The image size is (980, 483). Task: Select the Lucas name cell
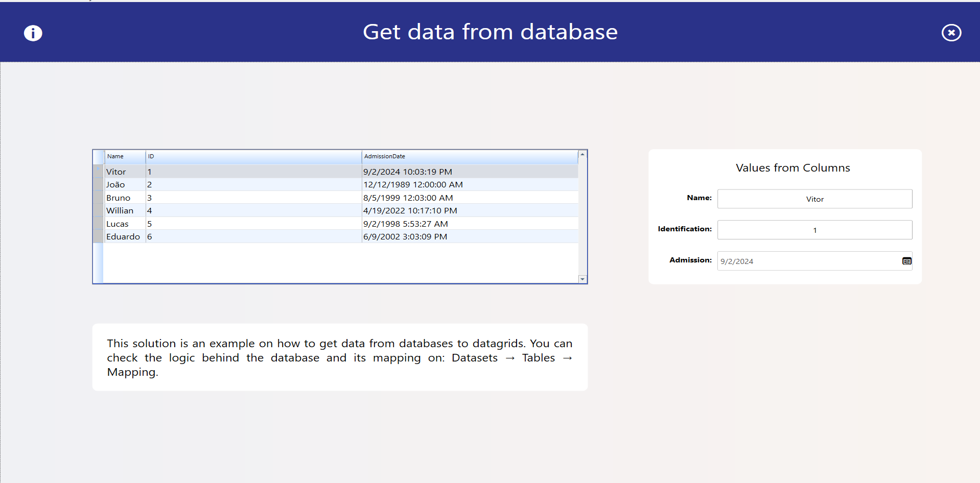point(118,224)
